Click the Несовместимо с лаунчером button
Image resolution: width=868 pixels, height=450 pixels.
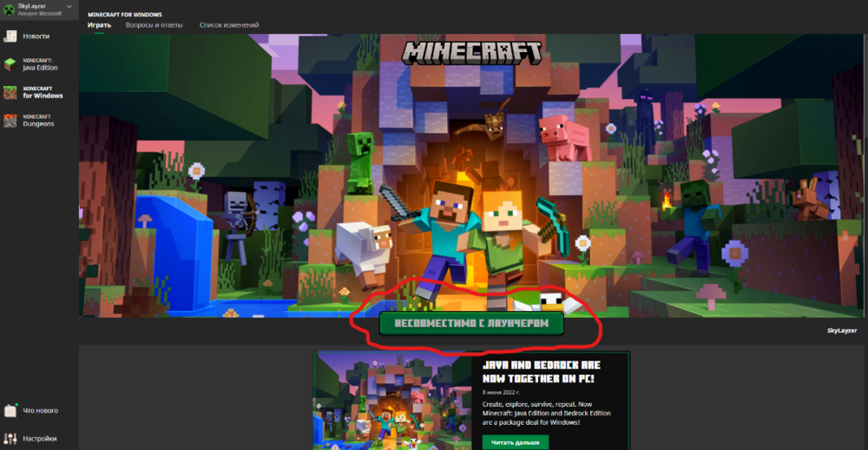(471, 324)
